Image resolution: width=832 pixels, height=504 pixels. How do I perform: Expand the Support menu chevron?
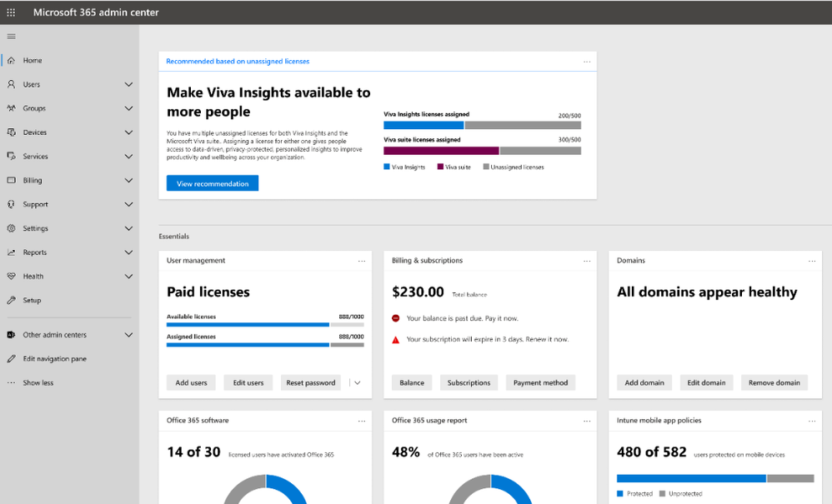128,204
